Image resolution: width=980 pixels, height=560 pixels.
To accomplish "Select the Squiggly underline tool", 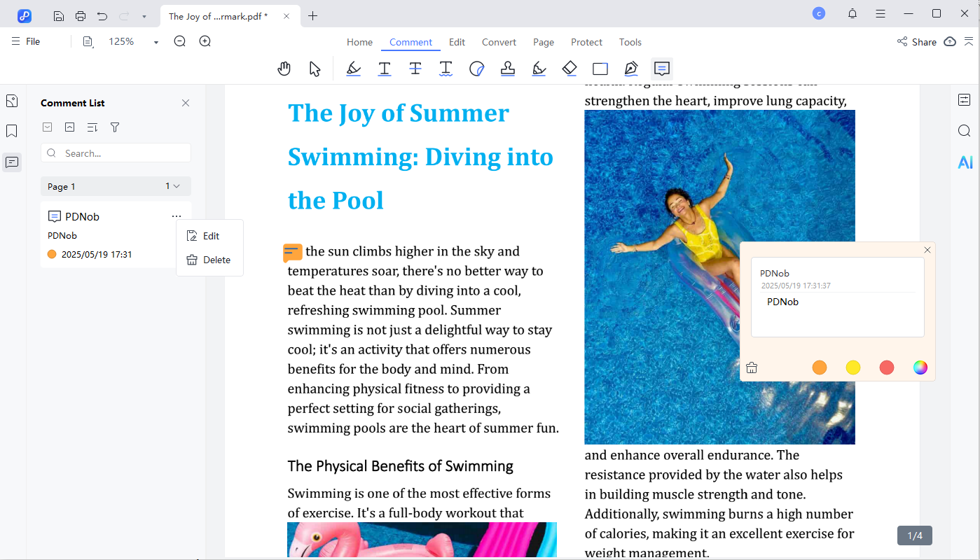I will 446,68.
